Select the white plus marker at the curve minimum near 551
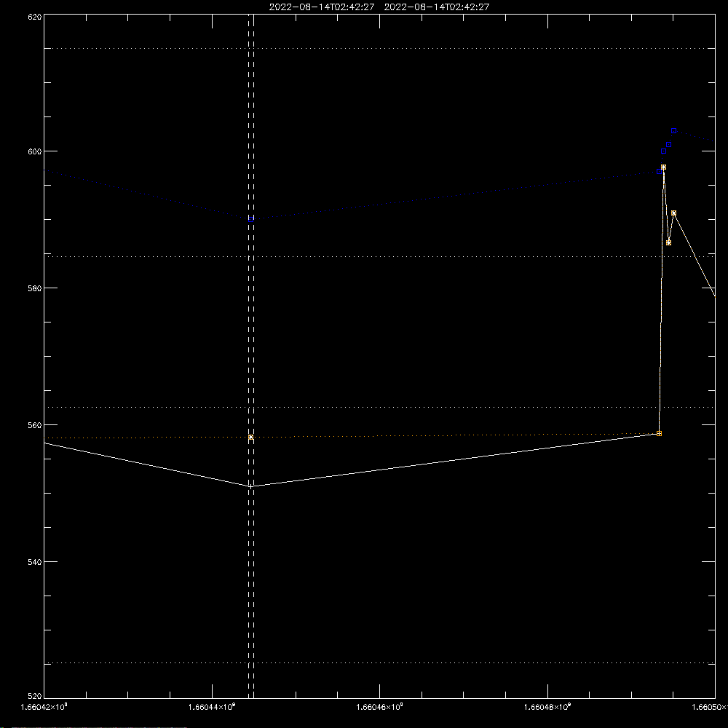The width and height of the screenshot is (728, 728). pos(250,486)
